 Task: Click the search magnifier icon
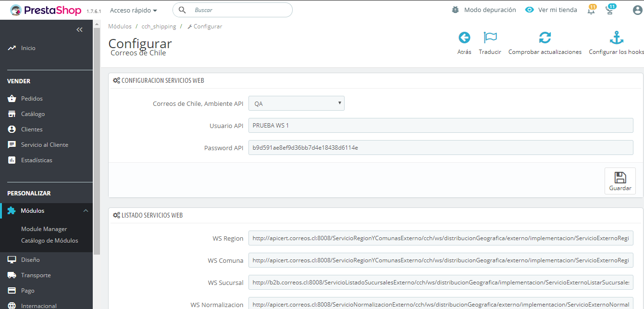coord(183,10)
